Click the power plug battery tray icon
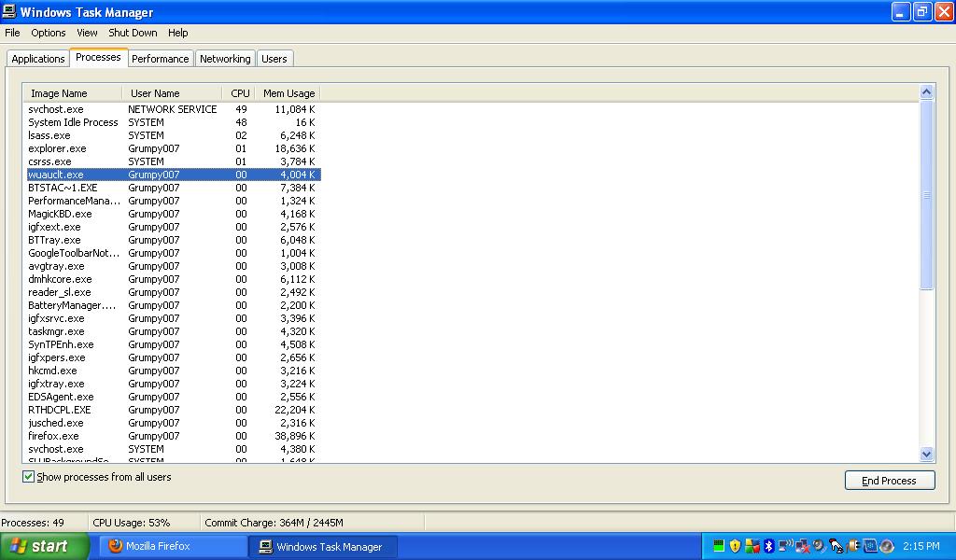Image resolution: width=956 pixels, height=560 pixels. [853, 546]
